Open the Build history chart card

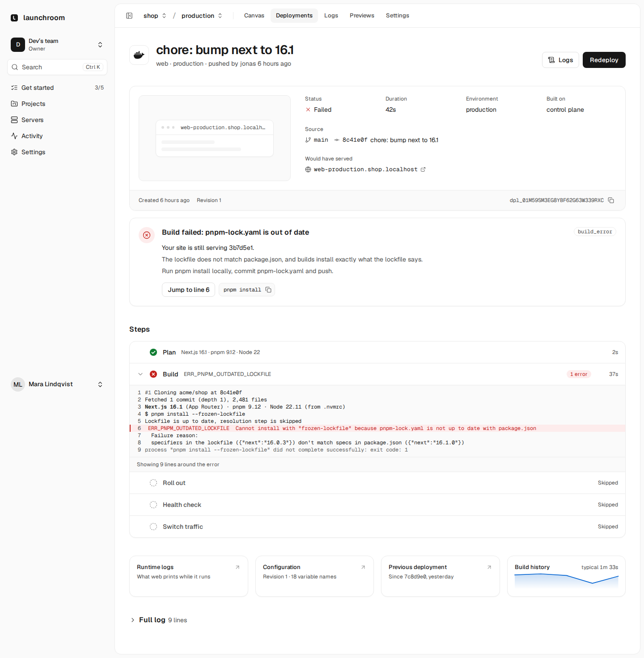click(x=566, y=576)
